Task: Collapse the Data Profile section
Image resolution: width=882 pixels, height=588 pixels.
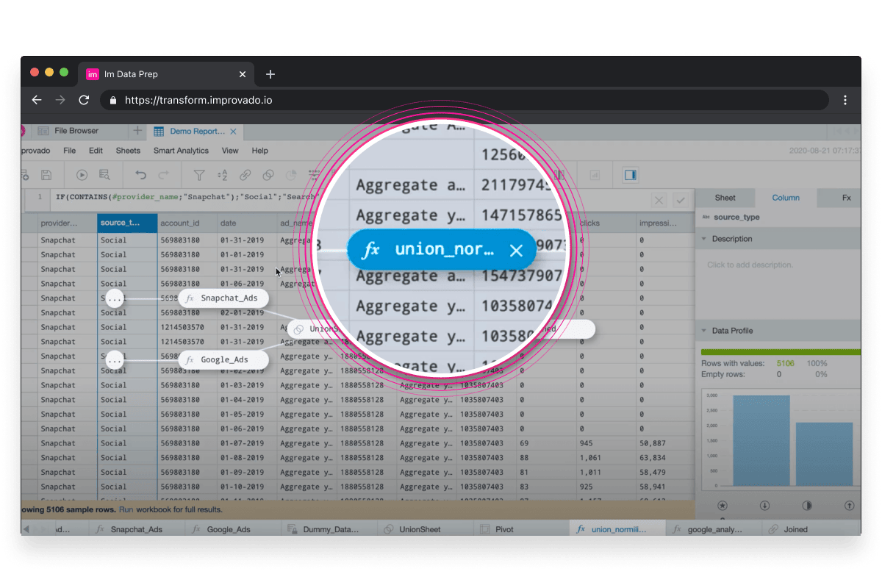Action: 703,331
